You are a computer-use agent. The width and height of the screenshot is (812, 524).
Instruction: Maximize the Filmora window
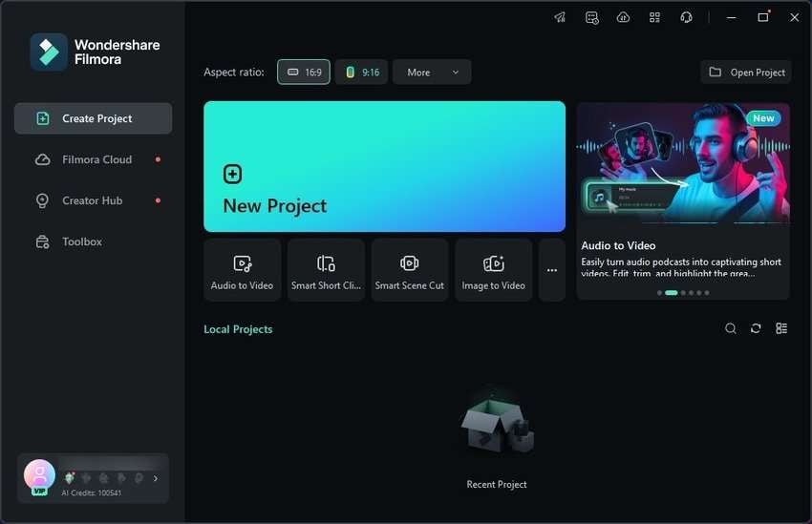(x=763, y=17)
